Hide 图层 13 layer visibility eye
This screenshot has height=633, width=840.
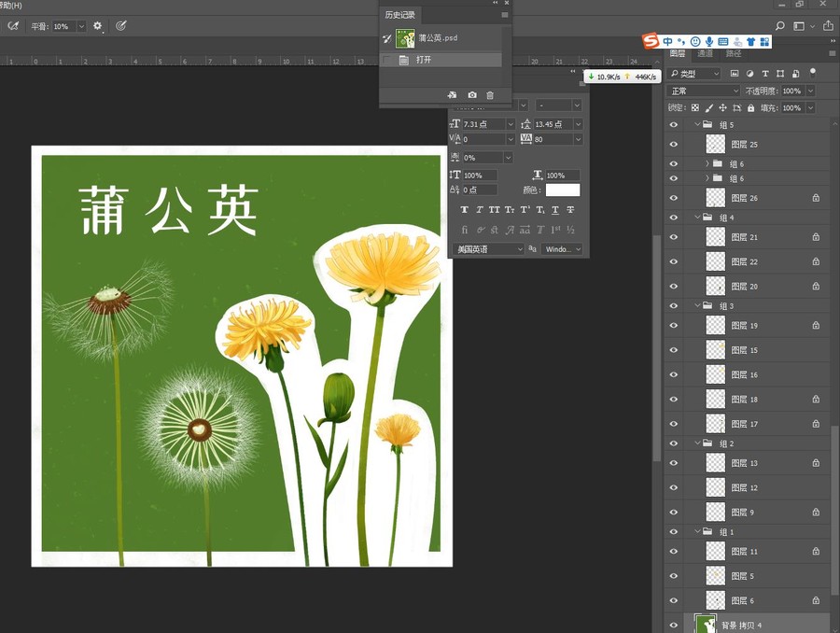674,462
